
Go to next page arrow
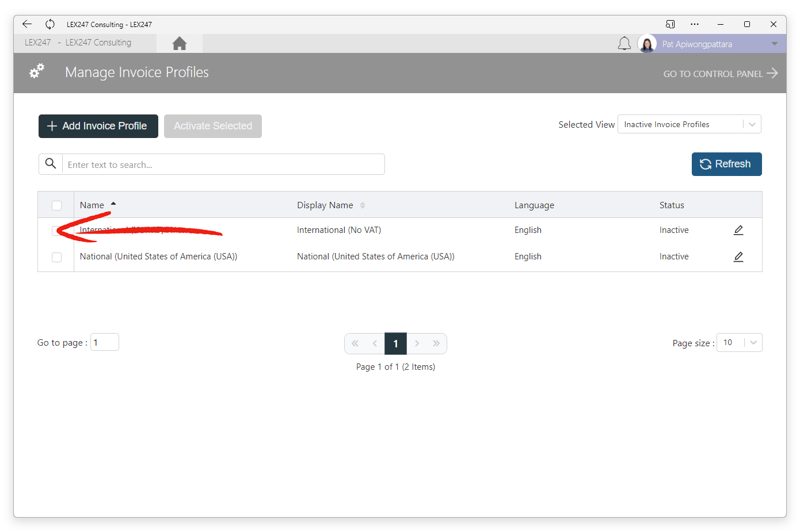tap(417, 343)
